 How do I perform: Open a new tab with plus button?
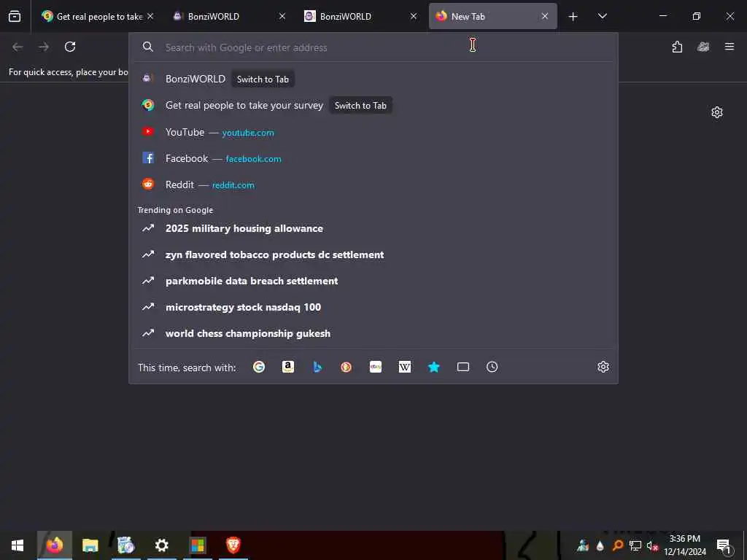[573, 17]
